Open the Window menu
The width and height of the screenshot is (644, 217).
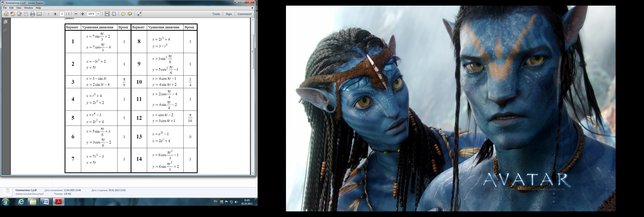coord(29,8)
